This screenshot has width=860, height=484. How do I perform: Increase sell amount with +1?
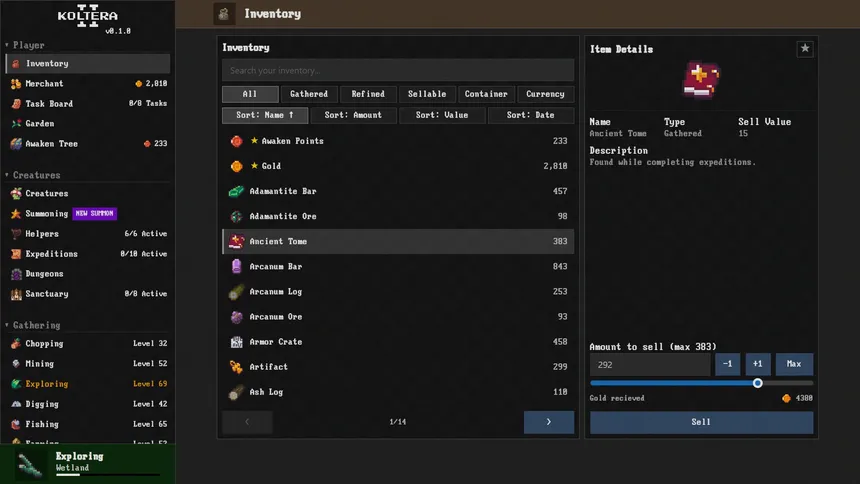tap(757, 364)
